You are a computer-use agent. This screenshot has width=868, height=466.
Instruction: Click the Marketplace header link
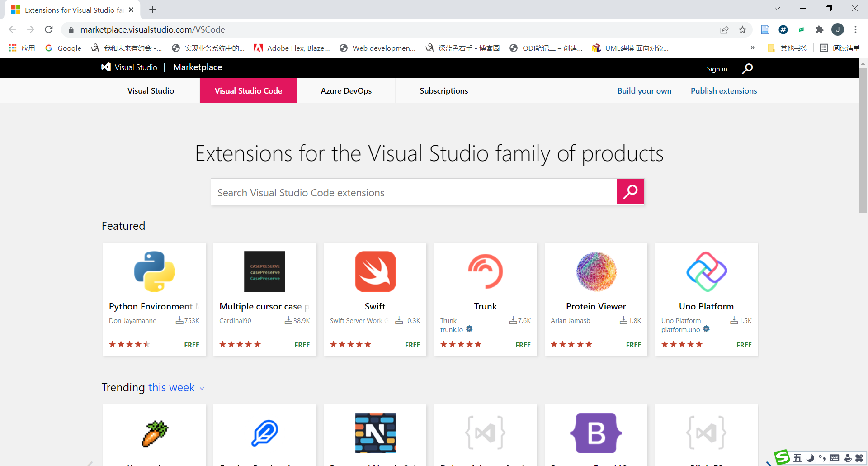[x=198, y=67]
